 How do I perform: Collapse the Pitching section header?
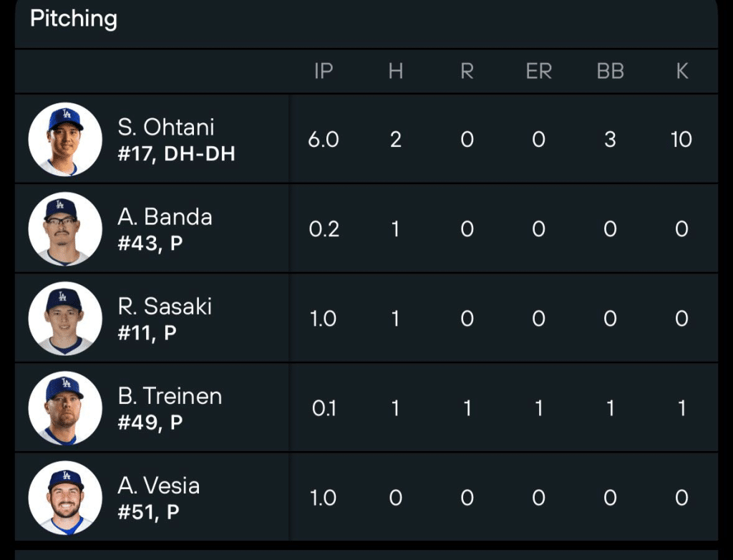(x=73, y=19)
